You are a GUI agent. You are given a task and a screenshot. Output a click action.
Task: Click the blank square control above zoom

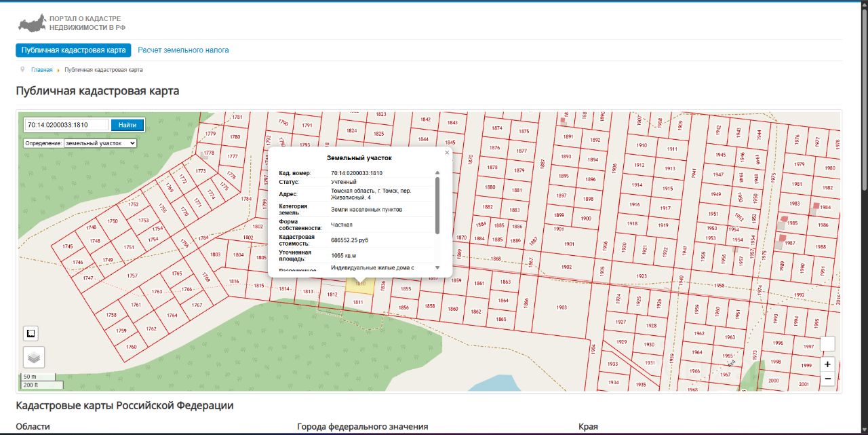(x=827, y=344)
